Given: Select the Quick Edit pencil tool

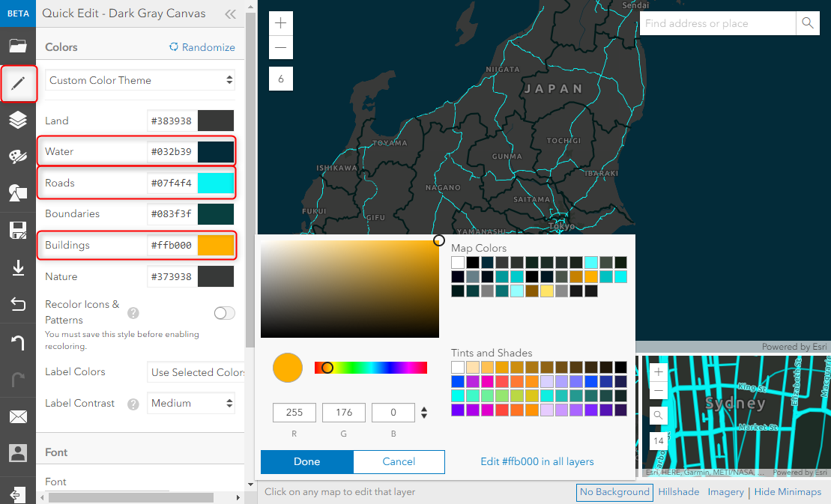Looking at the screenshot, I should [x=18, y=83].
